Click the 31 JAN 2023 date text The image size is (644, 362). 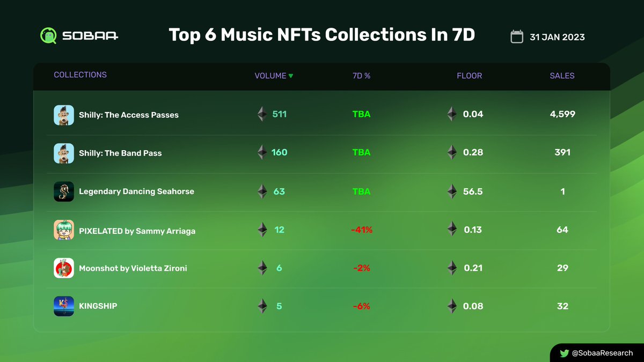(557, 37)
